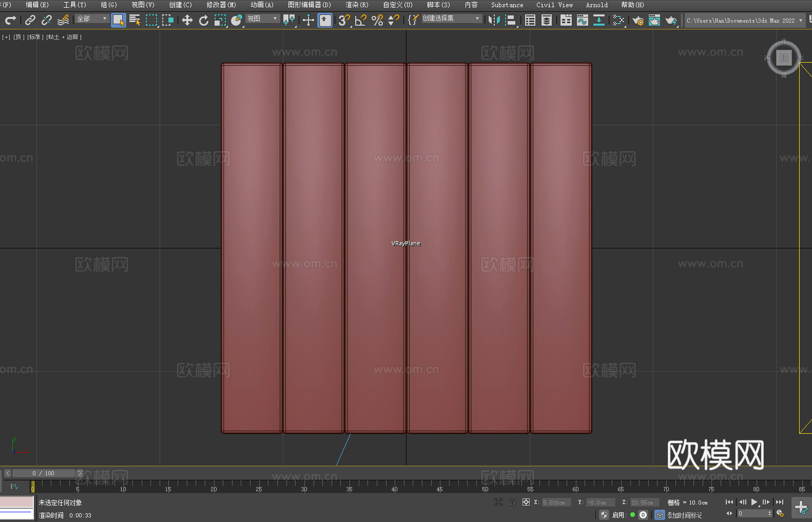Click the Render Production teapot icon
The height and width of the screenshot is (522, 812).
671,20
